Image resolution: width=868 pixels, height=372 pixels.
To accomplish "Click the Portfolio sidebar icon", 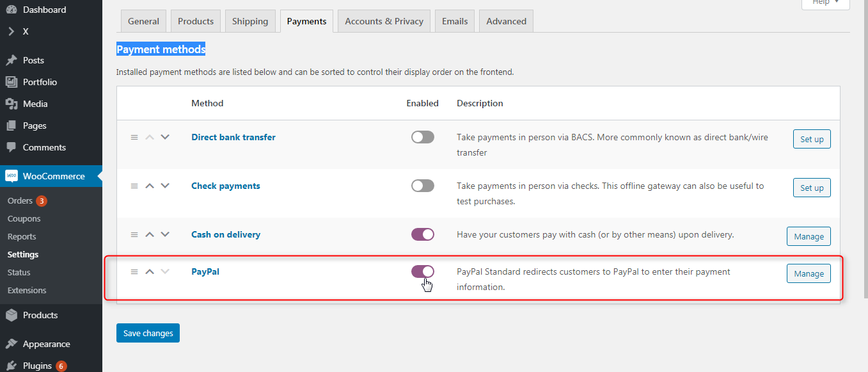I will click(12, 82).
